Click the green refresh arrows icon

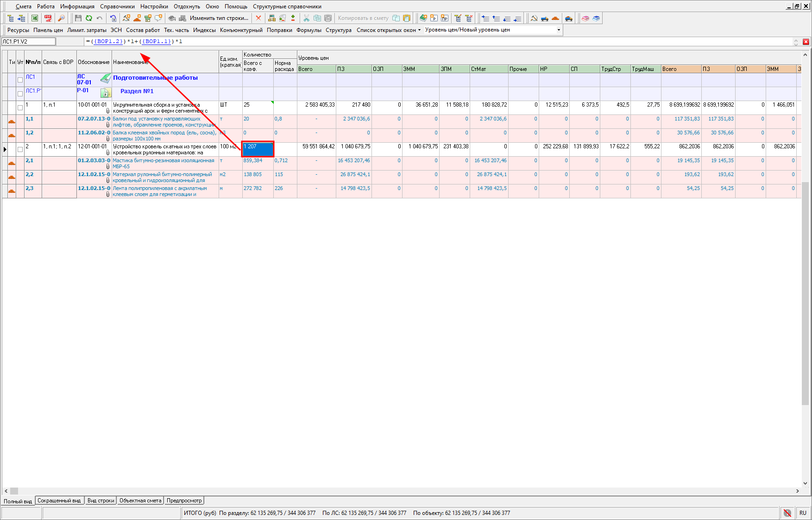(x=88, y=18)
